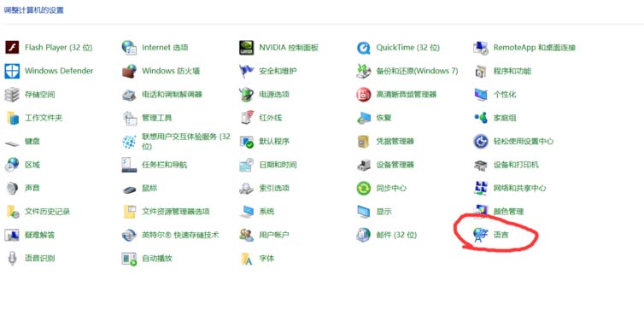Open the Windows 防火墙 brick wall icon
The width and height of the screenshot is (644, 327).
tap(129, 71)
